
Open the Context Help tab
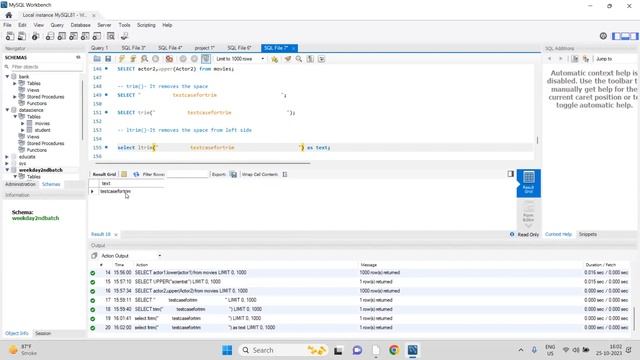(x=558, y=234)
